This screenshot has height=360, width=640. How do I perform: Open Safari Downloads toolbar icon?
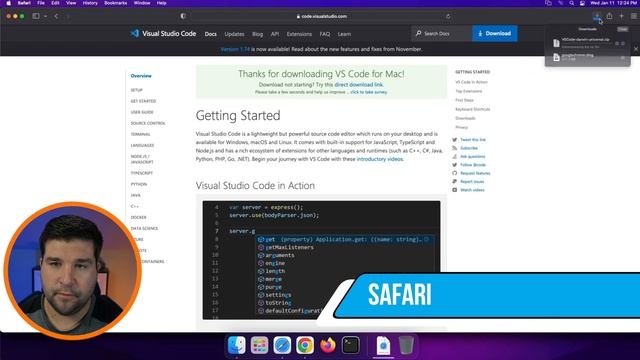tap(597, 16)
